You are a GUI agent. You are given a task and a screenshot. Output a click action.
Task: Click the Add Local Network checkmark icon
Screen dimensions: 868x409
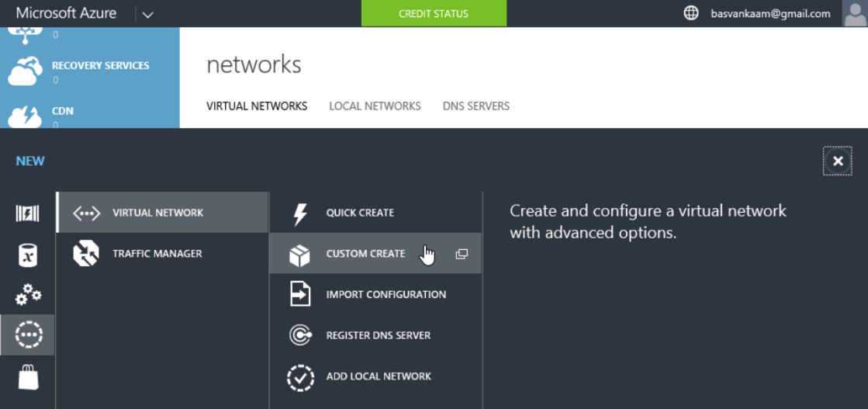pos(301,377)
